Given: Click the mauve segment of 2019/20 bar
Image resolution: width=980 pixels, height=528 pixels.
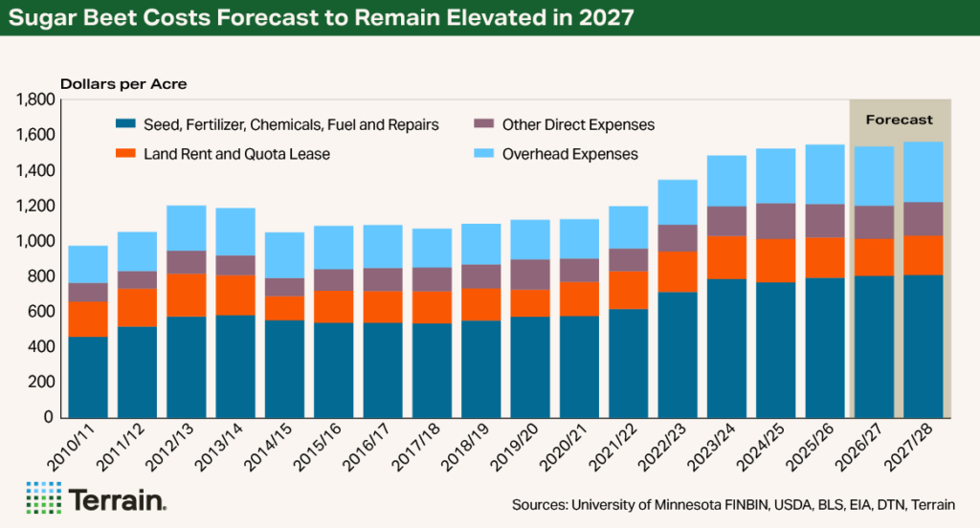Looking at the screenshot, I should pyautogui.click(x=530, y=275).
